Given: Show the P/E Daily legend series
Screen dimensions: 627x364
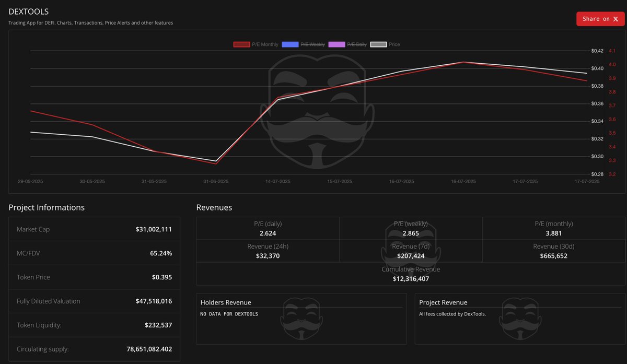Looking at the screenshot, I should (x=347, y=44).
